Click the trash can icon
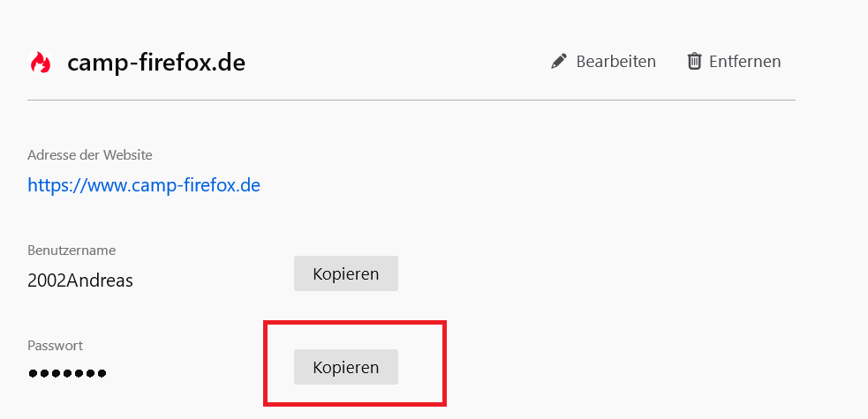The height and width of the screenshot is (419, 868). [x=695, y=62]
